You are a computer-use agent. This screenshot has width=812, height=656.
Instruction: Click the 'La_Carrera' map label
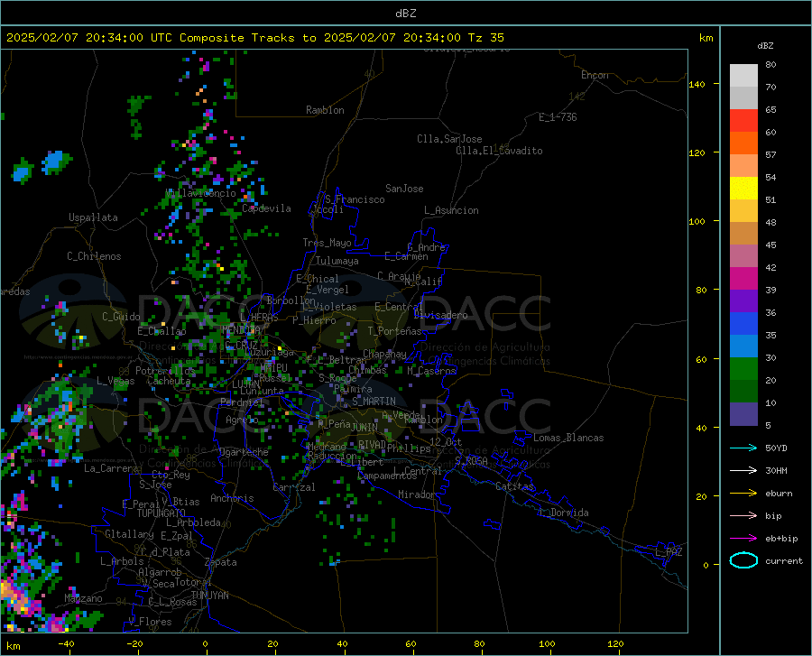111,468
